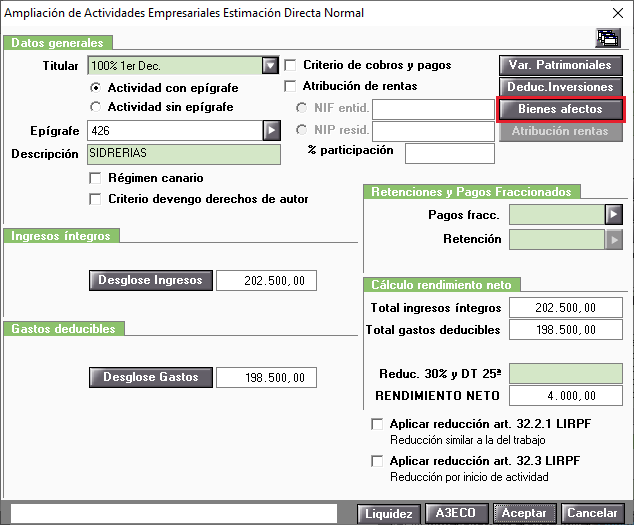
Task: Select Actividad sin epígrafe radio button
Action: pyautogui.click(x=95, y=107)
